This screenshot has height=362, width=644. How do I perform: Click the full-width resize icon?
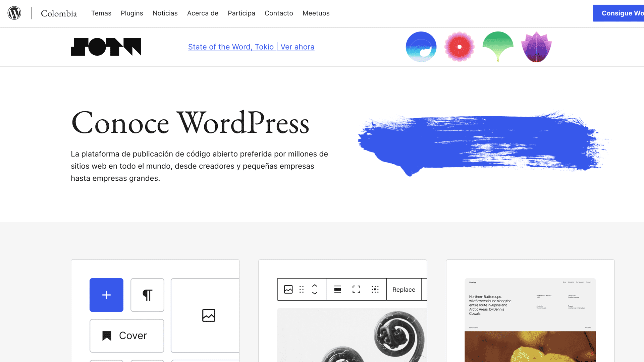(x=356, y=289)
